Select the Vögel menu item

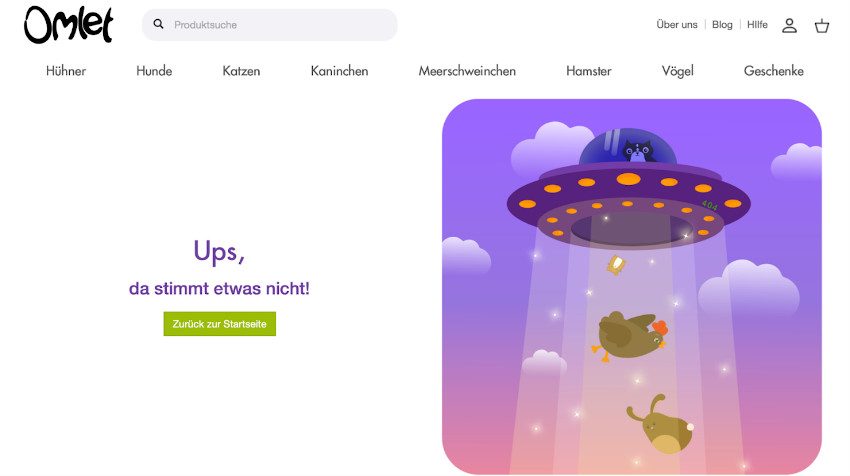(x=678, y=71)
